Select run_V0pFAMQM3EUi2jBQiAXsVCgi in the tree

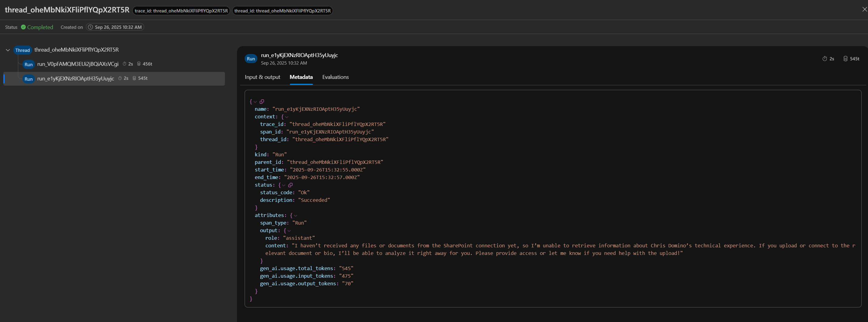point(78,64)
